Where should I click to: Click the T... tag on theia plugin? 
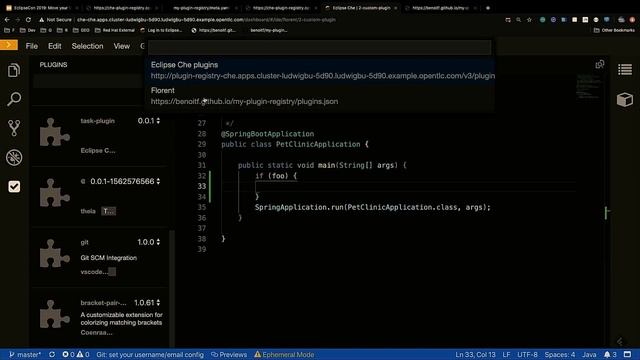(x=108, y=211)
